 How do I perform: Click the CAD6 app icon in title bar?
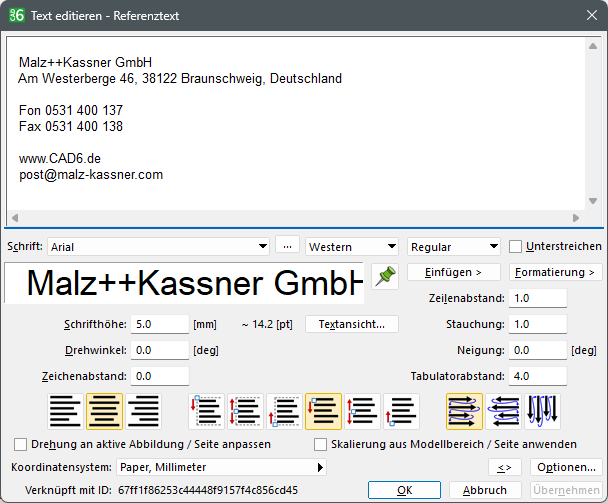point(17,15)
